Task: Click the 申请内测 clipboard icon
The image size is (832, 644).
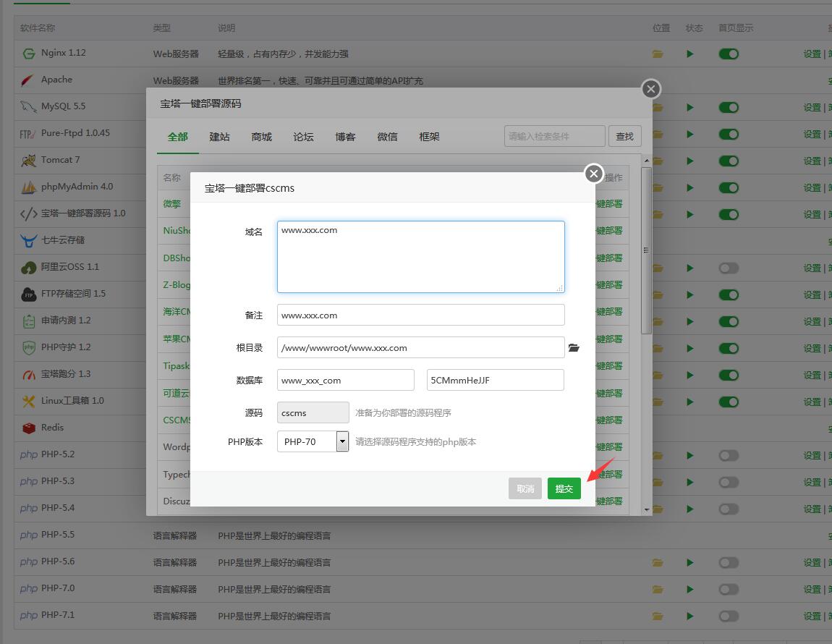Action: pos(29,321)
